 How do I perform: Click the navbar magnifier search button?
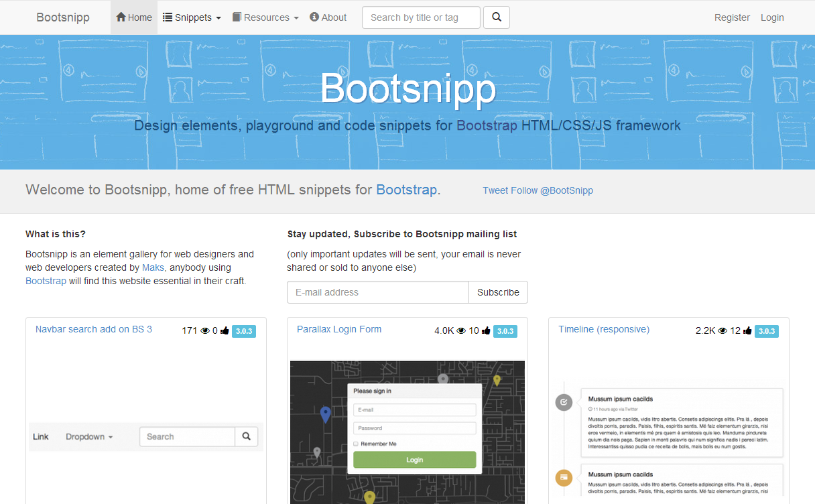point(497,17)
